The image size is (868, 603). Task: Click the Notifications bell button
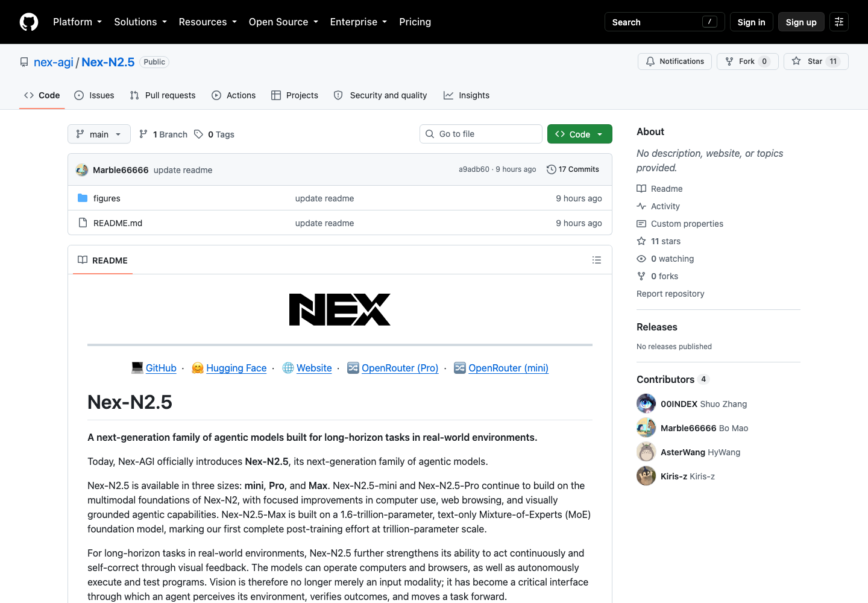675,62
